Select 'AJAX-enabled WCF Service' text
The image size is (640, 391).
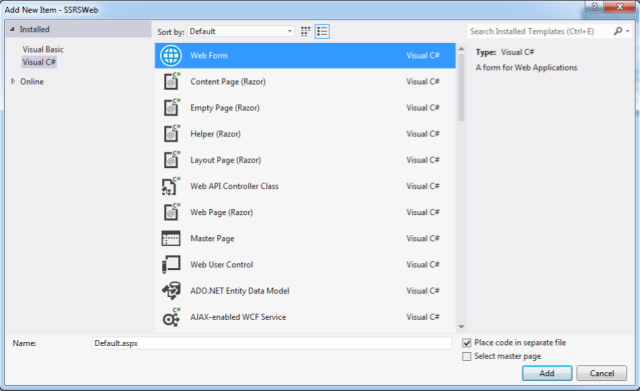click(x=238, y=317)
